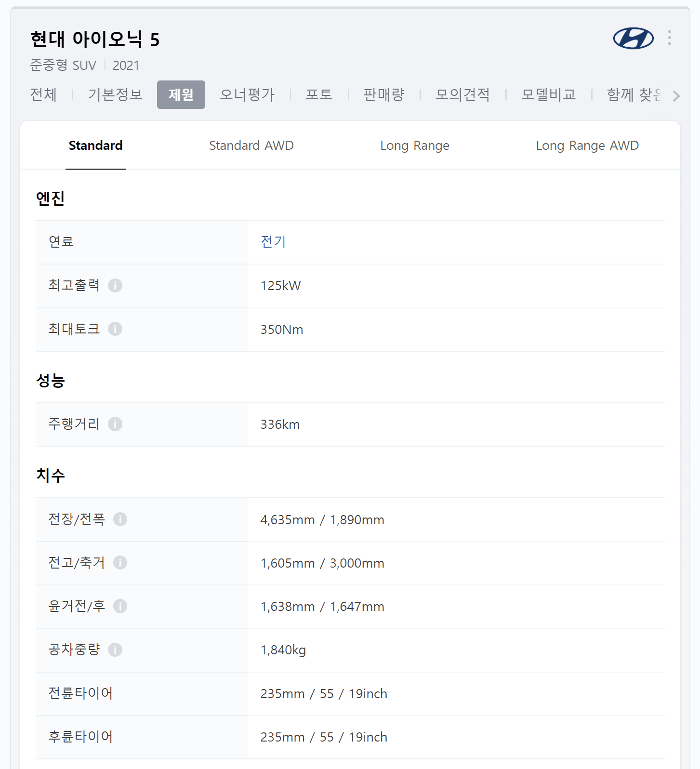The height and width of the screenshot is (769, 700).
Task: Click info icon next to 공차중량
Action: (x=115, y=650)
